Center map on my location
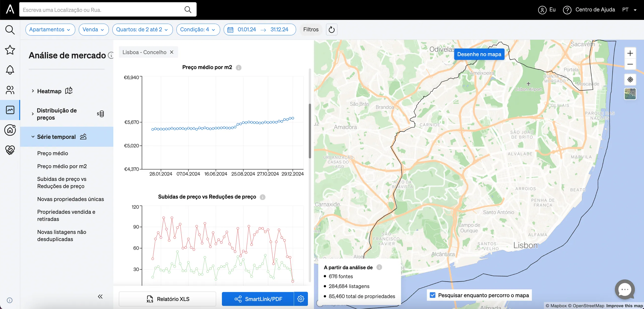This screenshot has height=309, width=644. click(630, 80)
